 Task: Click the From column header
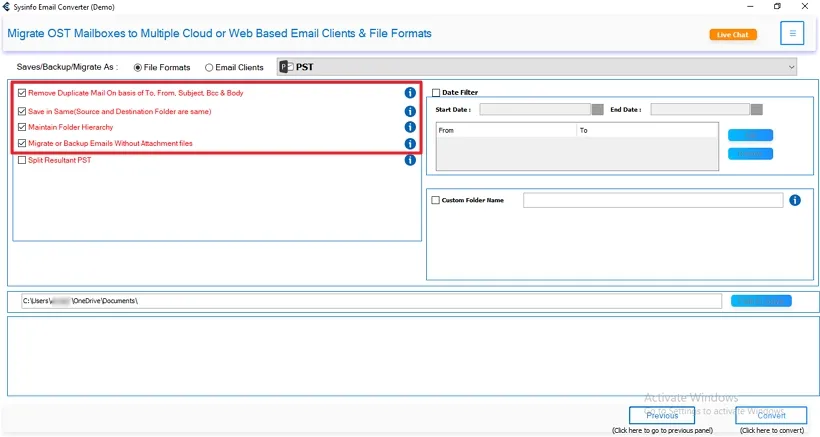pyautogui.click(x=506, y=130)
